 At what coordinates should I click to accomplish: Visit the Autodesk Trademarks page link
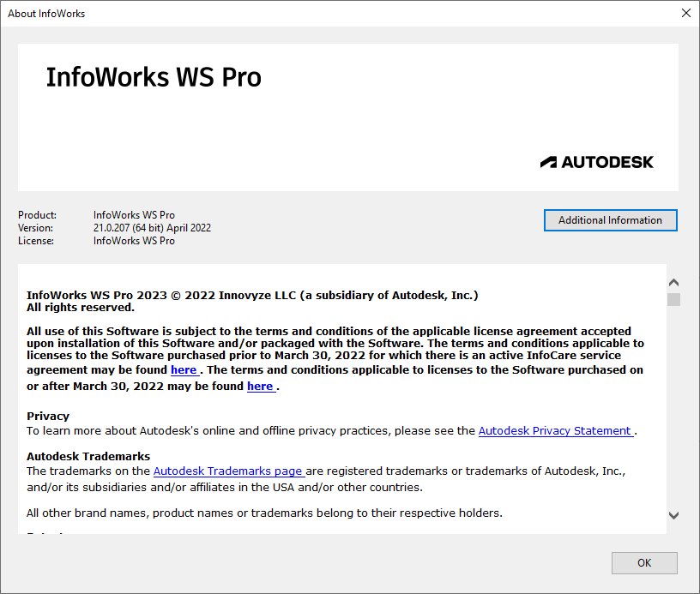tap(228, 471)
